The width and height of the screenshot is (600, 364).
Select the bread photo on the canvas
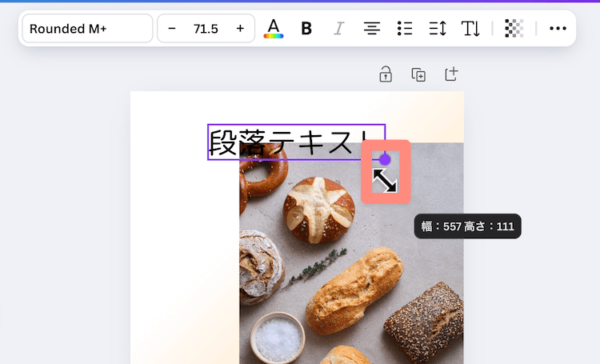point(351,253)
